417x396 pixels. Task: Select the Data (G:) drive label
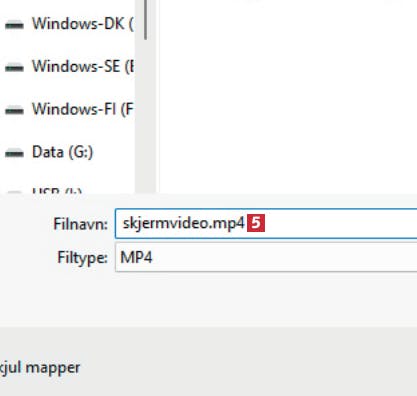(x=62, y=152)
